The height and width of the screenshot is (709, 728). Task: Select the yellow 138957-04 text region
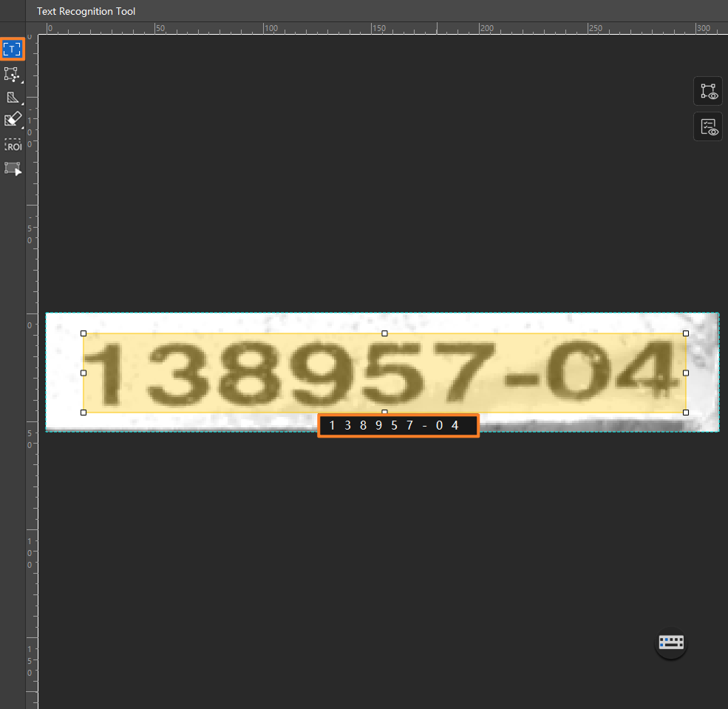pos(384,373)
